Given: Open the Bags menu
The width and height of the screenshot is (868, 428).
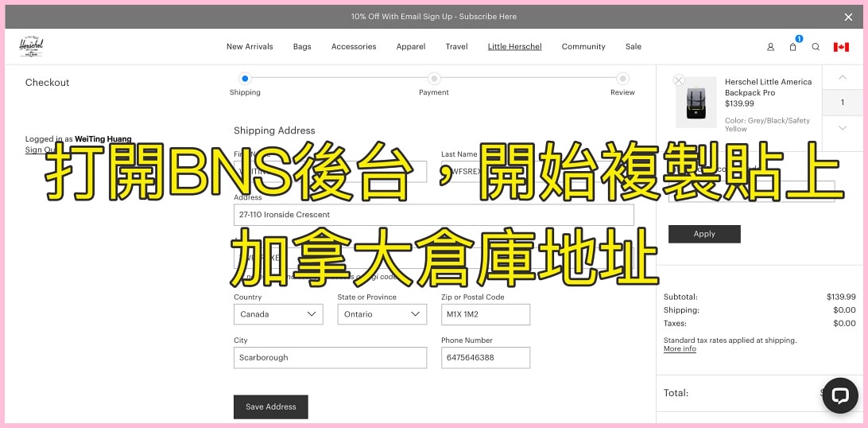Looking at the screenshot, I should [302, 46].
